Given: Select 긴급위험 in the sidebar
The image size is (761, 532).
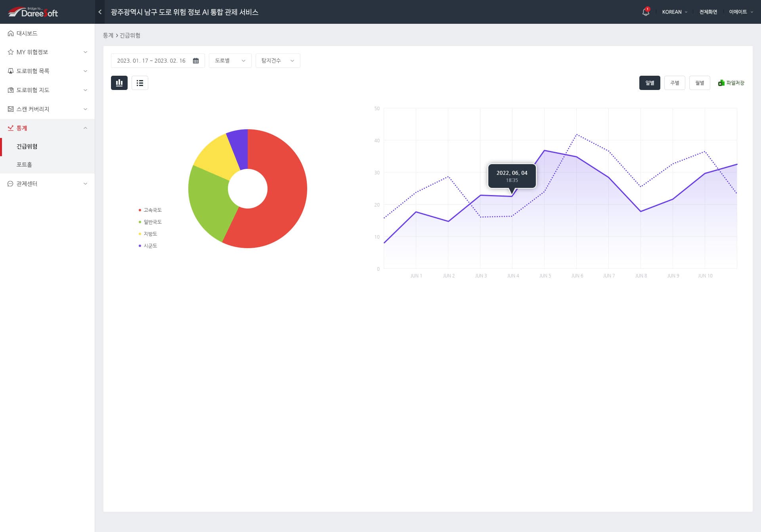Looking at the screenshot, I should tap(27, 146).
